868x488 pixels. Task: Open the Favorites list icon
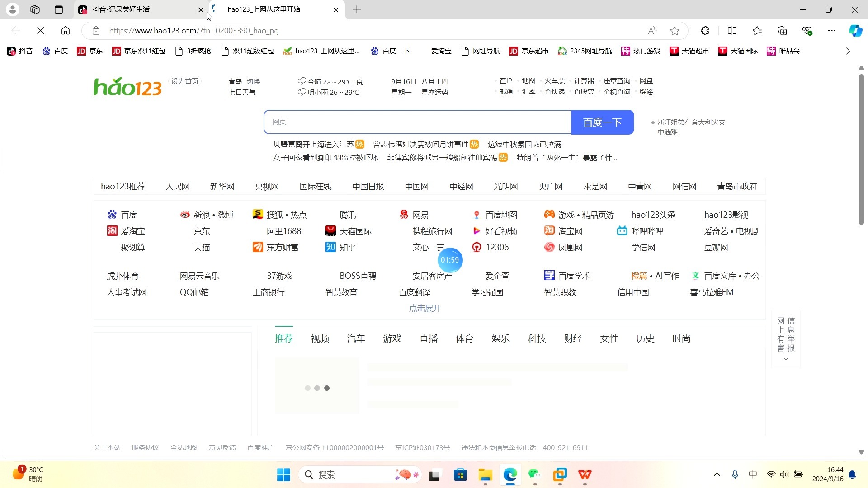[x=757, y=31]
